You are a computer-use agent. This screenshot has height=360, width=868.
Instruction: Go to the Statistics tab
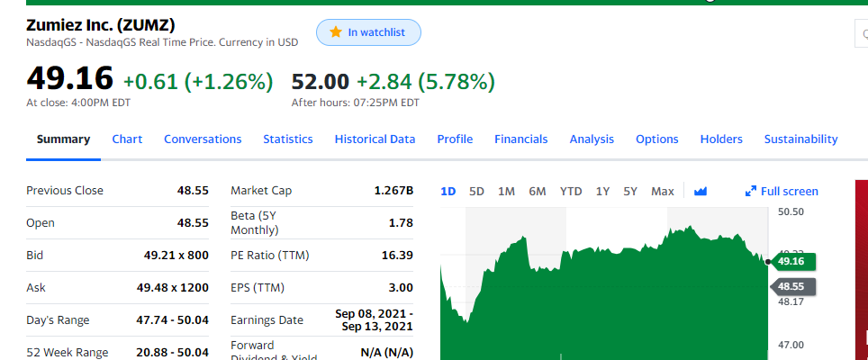288,139
